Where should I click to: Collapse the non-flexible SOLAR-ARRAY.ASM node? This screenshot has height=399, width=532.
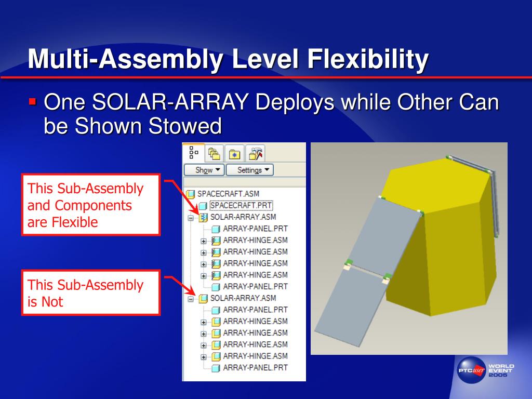click(x=191, y=299)
